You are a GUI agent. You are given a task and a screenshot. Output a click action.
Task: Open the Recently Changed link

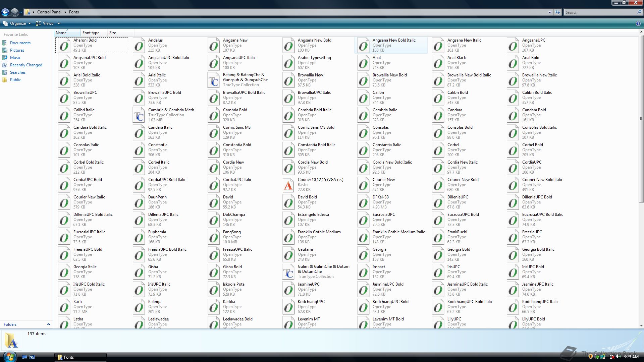coord(26,65)
